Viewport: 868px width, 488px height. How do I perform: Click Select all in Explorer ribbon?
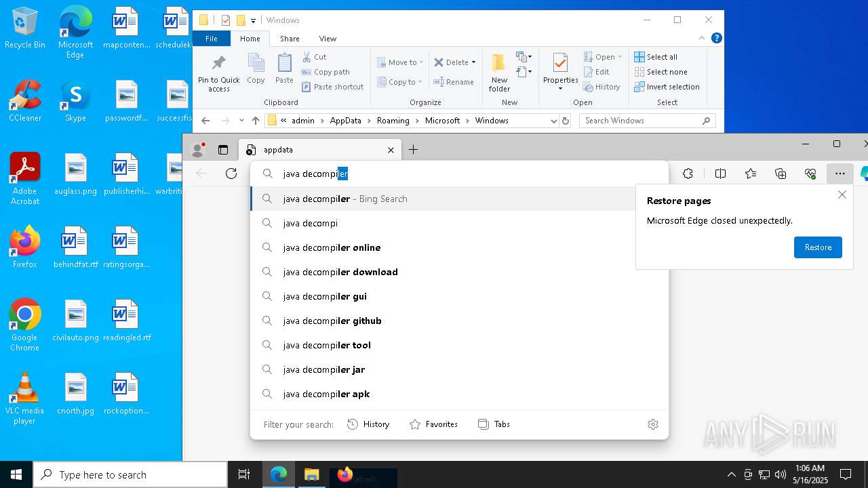point(656,57)
